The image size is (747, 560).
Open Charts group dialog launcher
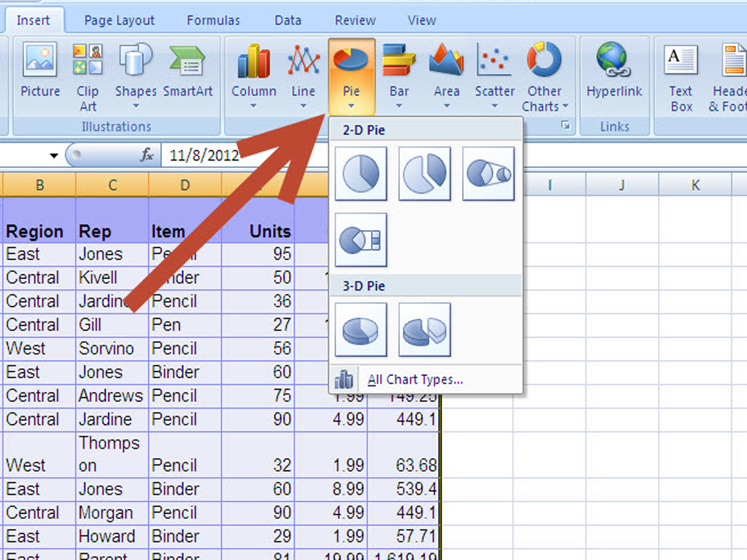pyautogui.click(x=566, y=126)
